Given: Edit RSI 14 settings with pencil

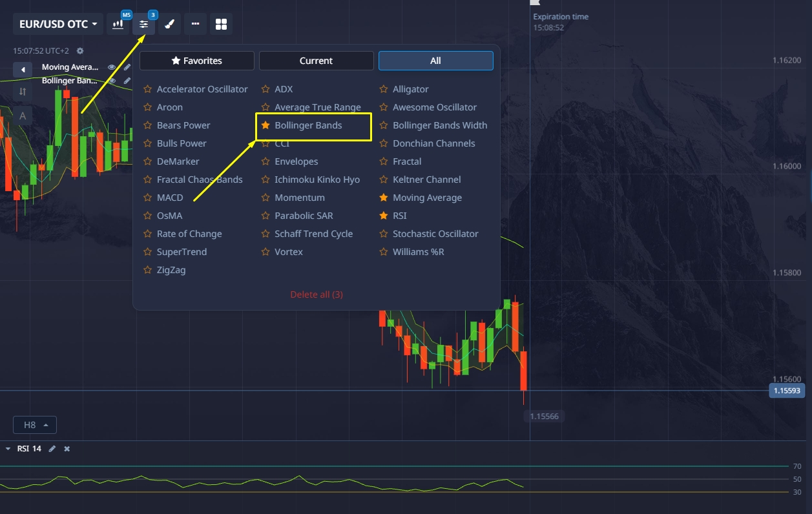Looking at the screenshot, I should pos(52,449).
